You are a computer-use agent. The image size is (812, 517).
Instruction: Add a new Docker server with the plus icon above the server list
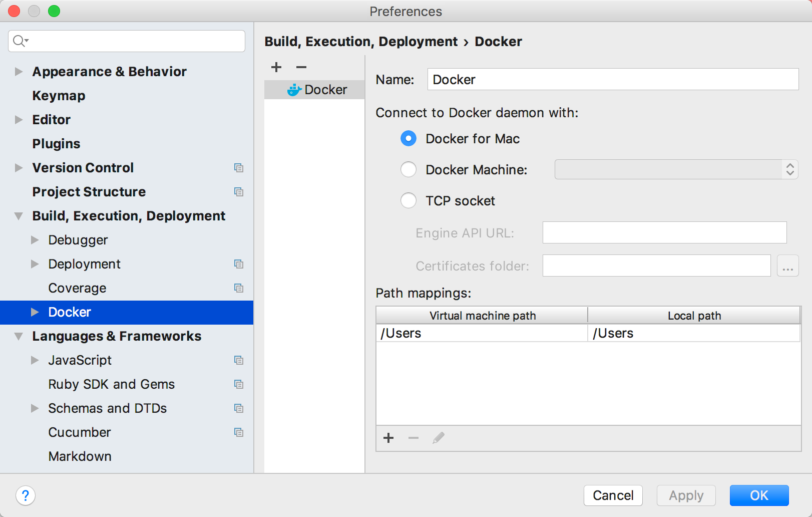pos(276,67)
